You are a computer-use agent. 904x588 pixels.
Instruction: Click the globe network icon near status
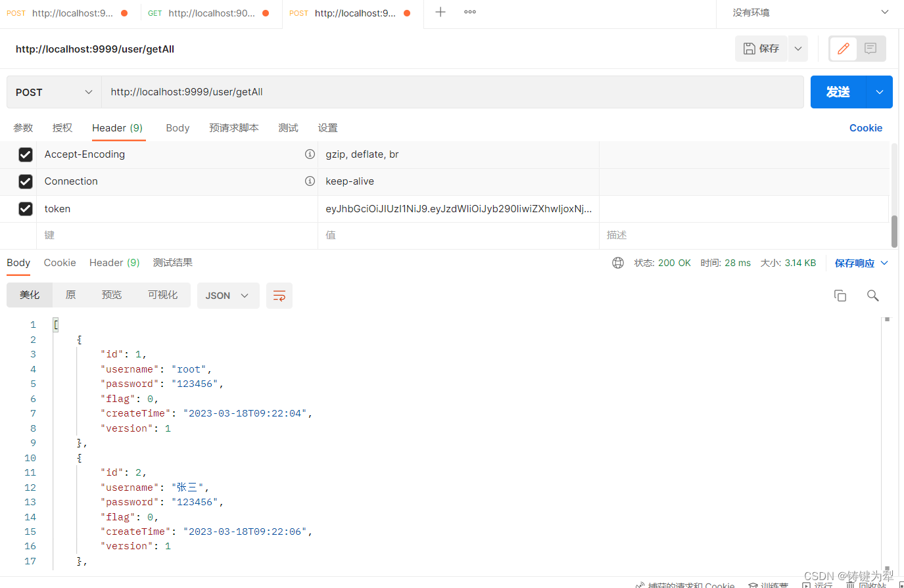click(618, 263)
